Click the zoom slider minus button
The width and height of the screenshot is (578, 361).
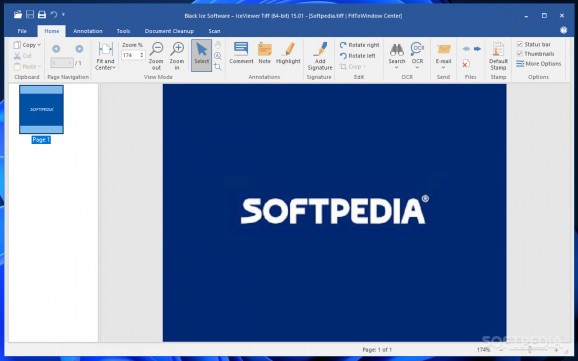(501, 349)
